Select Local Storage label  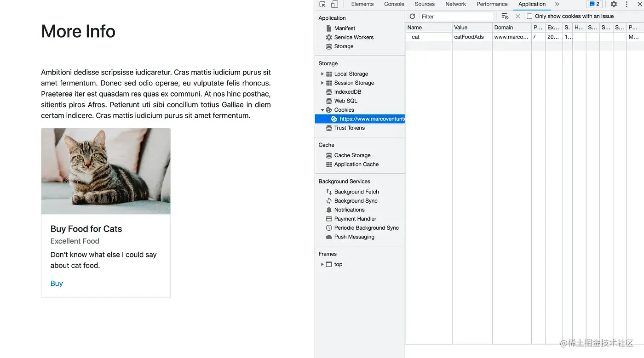pyautogui.click(x=351, y=74)
